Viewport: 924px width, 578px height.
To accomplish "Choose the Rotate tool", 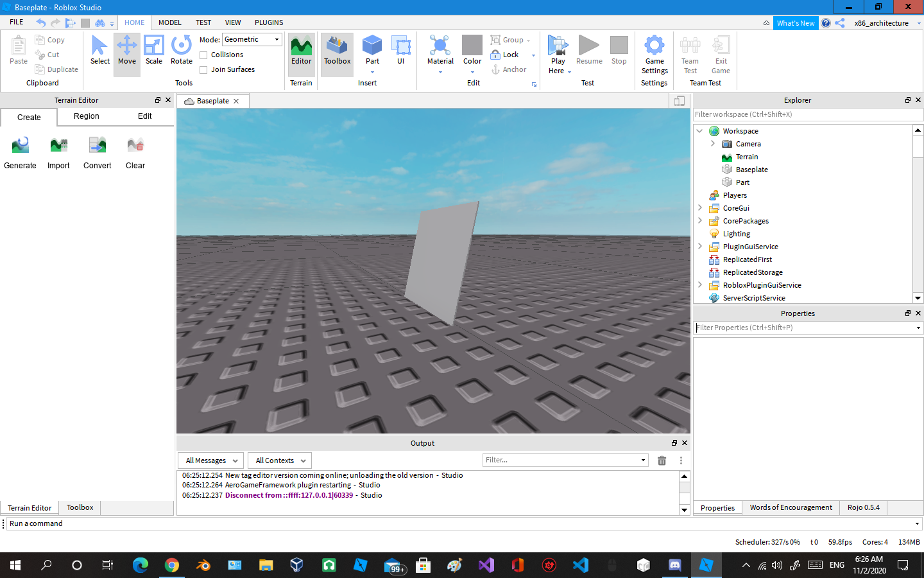I will click(182, 51).
